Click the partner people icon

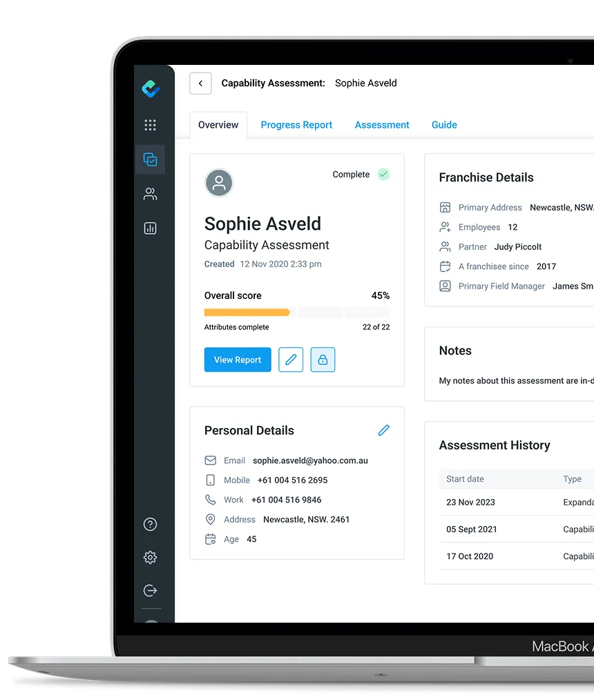point(445,246)
